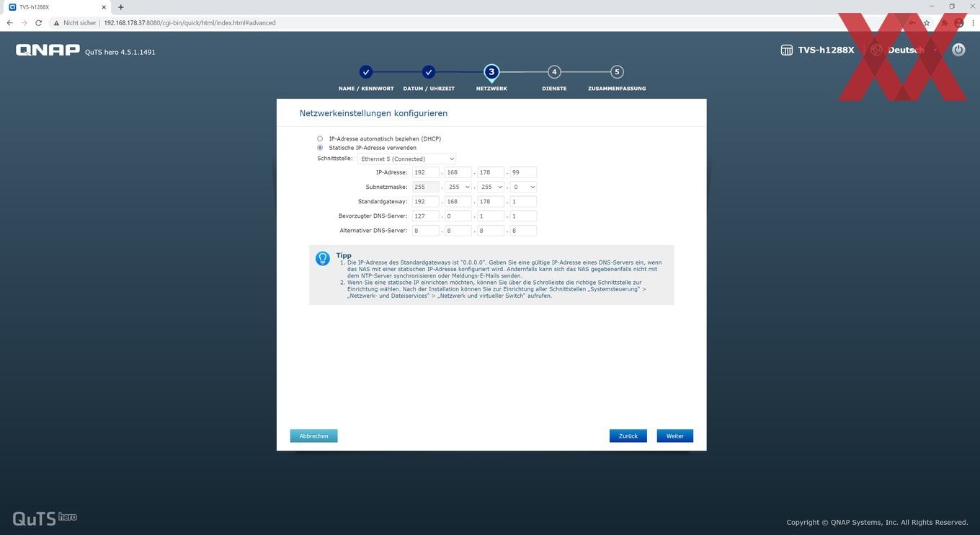Close the TVS-h1288X browser tab

coord(103,7)
